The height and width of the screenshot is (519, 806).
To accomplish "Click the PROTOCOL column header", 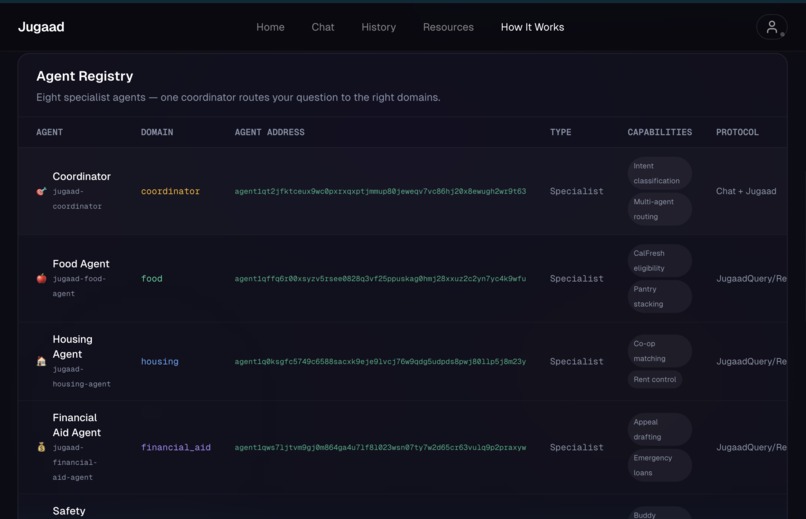I will (737, 132).
